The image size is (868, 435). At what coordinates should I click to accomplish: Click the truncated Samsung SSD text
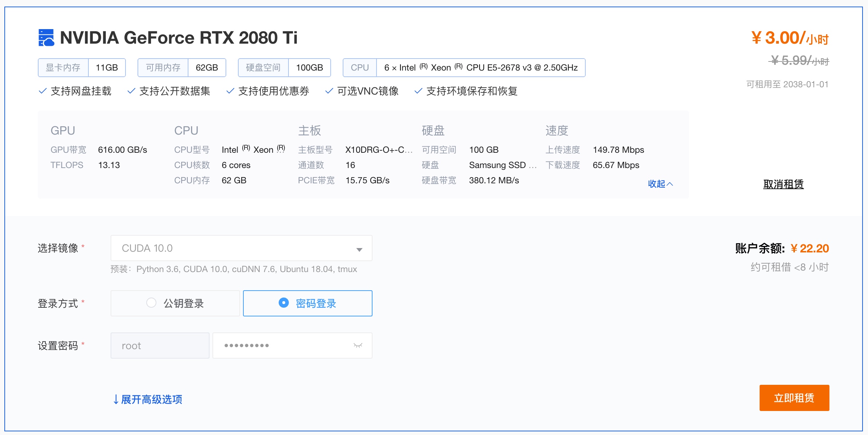pyautogui.click(x=503, y=165)
